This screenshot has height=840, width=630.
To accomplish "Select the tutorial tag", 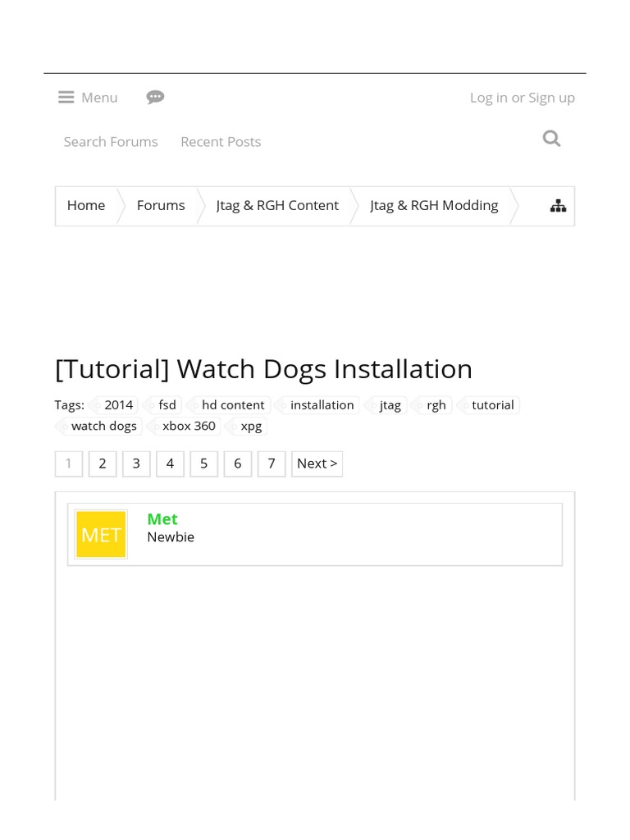I will pos(488,405).
